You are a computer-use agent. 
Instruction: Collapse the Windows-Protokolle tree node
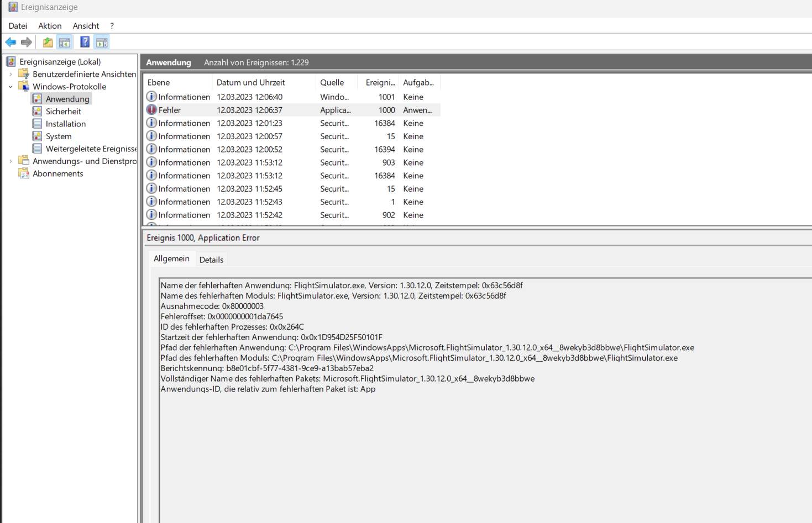click(11, 86)
